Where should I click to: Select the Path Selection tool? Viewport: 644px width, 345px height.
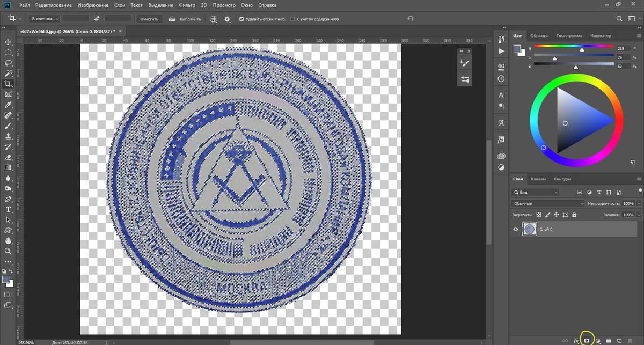tap(8, 219)
